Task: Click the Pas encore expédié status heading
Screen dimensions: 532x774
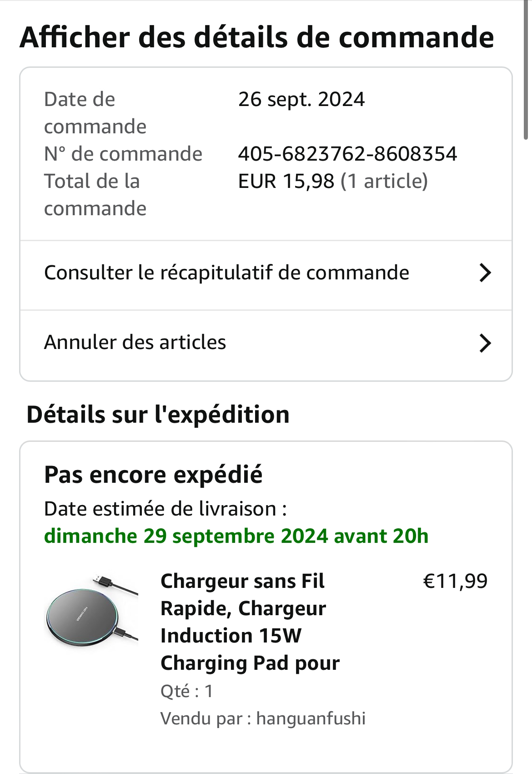Action: tap(153, 475)
